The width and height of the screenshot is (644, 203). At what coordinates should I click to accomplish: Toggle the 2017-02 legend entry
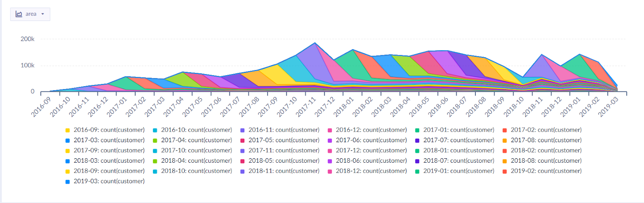542,130
